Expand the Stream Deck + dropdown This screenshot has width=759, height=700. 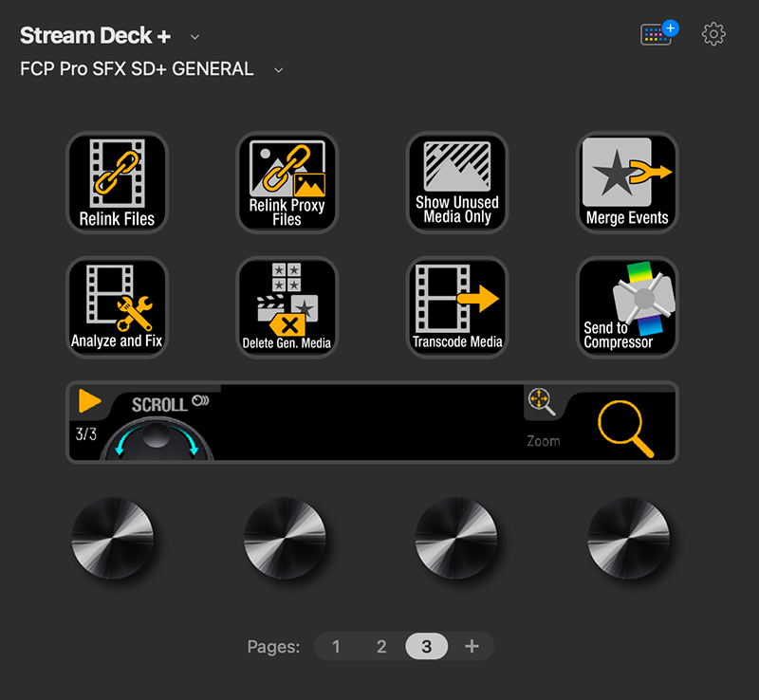194,36
